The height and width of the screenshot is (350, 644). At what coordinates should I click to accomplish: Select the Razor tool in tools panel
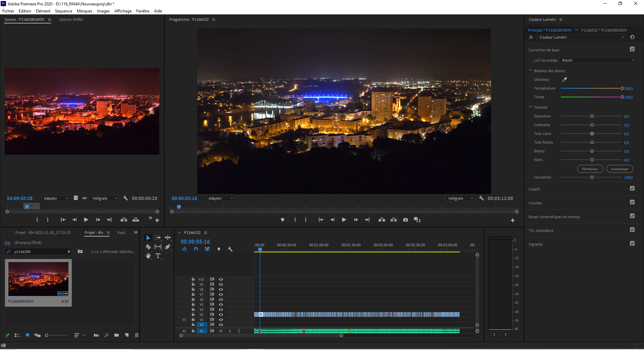(148, 247)
